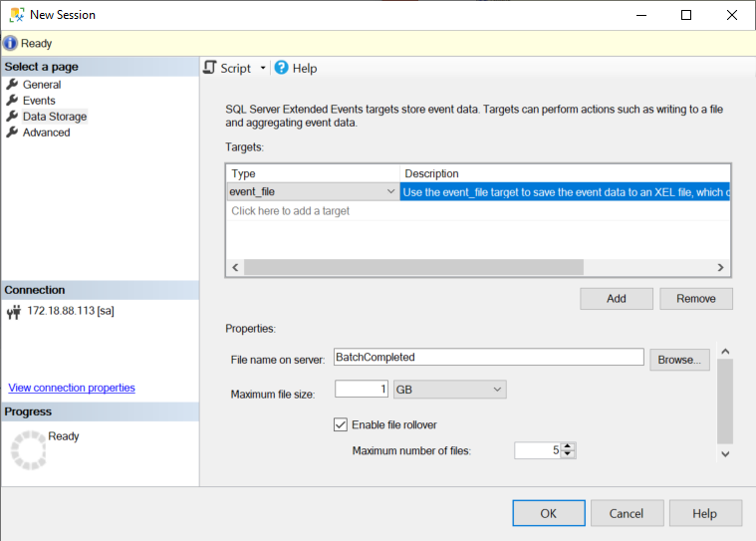Click the wrench icon beside Advanced
The height and width of the screenshot is (541, 756).
point(12,133)
